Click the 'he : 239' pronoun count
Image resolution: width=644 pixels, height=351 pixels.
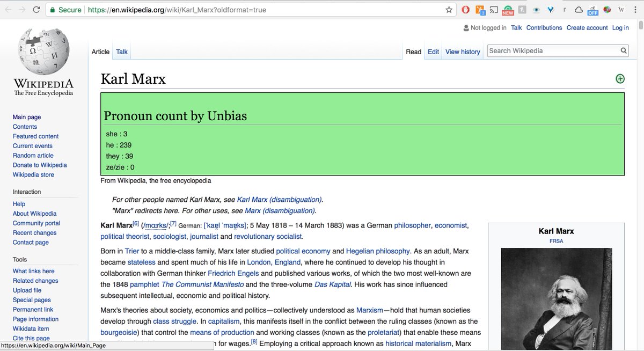(x=119, y=145)
